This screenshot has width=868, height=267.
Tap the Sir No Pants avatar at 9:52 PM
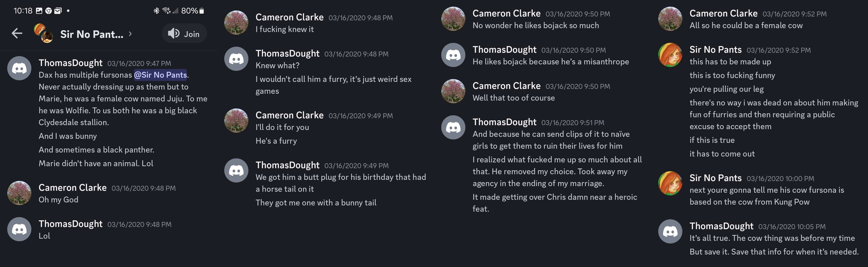[x=670, y=55]
